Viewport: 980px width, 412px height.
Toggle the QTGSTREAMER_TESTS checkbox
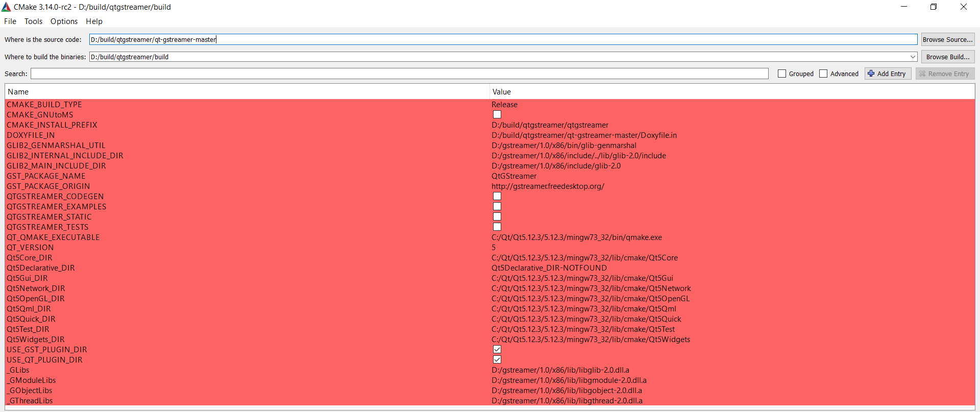497,227
